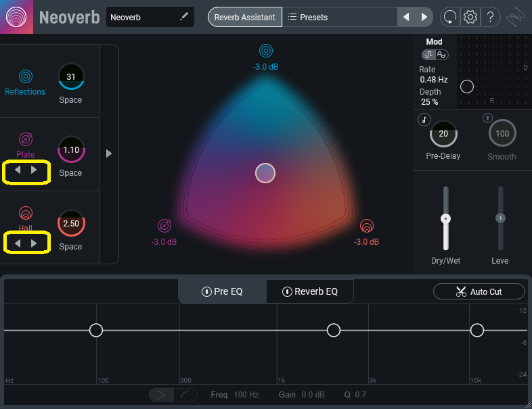Click the Plate reverb icon in left panel

(26, 140)
